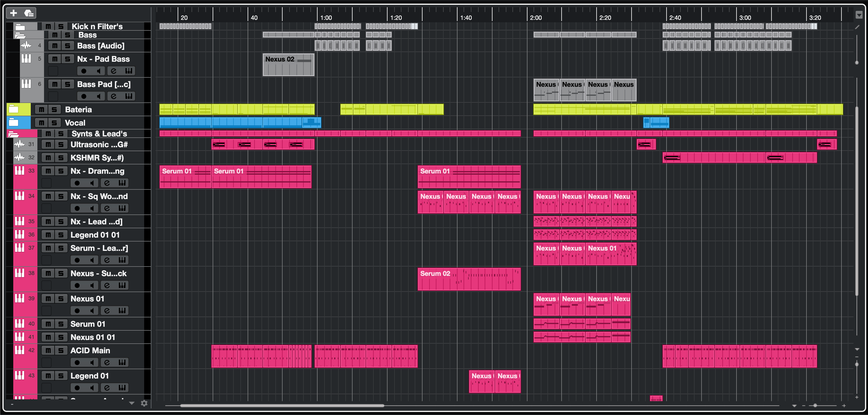Enable record on Nx - Pad Bass track
This screenshot has height=415, width=868.
[84, 71]
